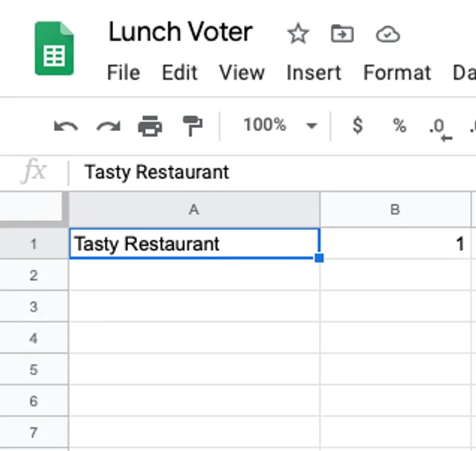
Task: Click the formula bar showing Tasty Restaurant
Action: coord(223,173)
